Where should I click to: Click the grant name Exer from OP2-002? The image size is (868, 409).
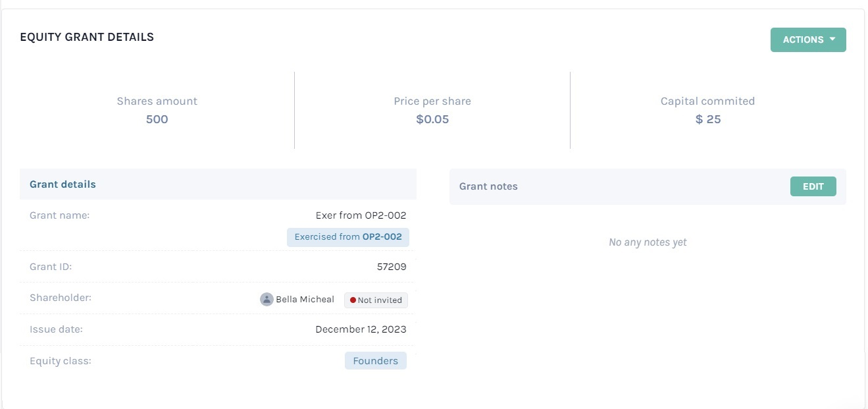(x=361, y=215)
